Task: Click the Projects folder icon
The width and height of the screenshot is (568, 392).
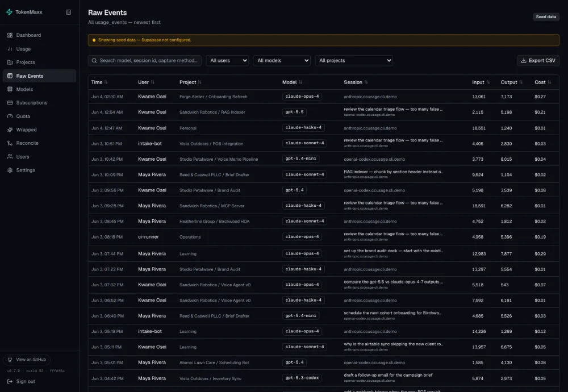Action: coord(10,62)
